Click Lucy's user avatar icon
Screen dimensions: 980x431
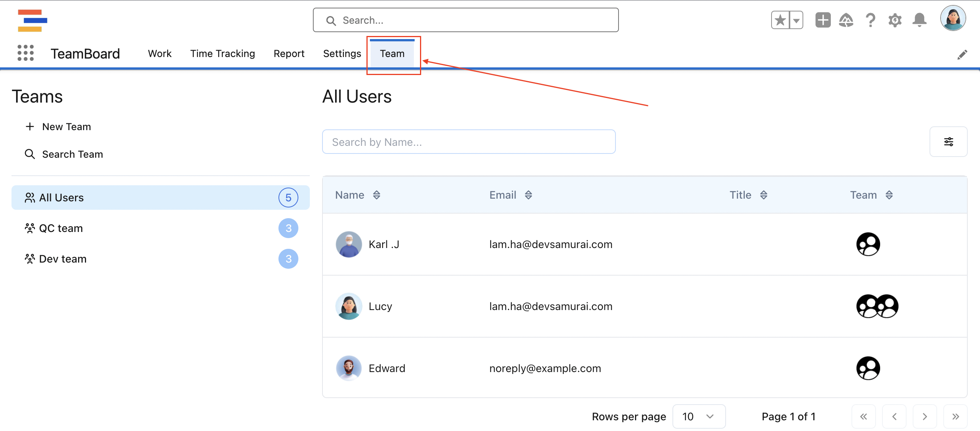pyautogui.click(x=348, y=306)
